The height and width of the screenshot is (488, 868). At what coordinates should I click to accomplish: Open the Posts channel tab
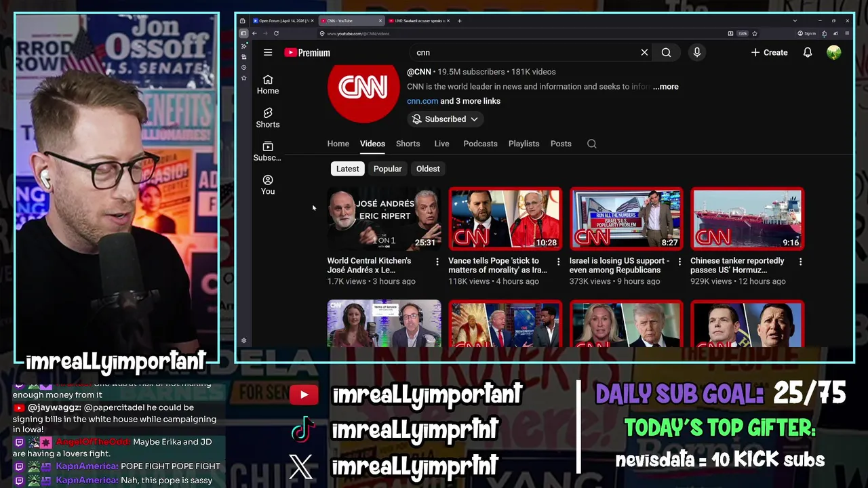561,144
